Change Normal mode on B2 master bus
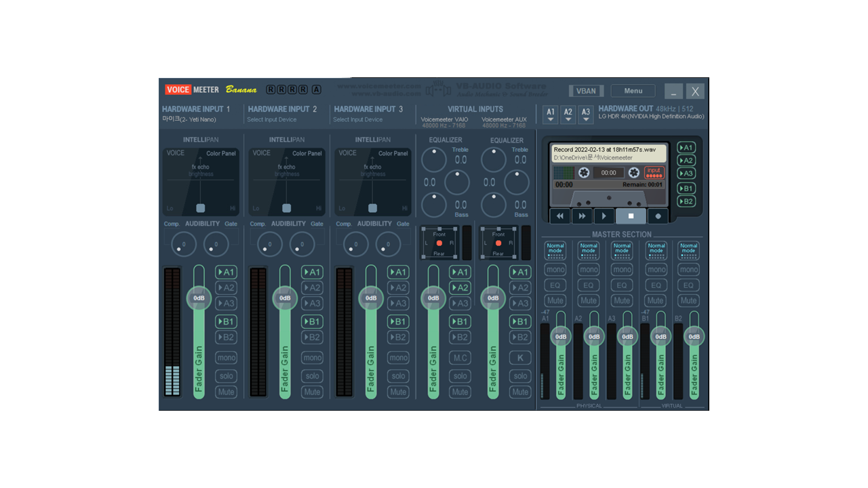The height and width of the screenshot is (488, 868). coord(688,250)
